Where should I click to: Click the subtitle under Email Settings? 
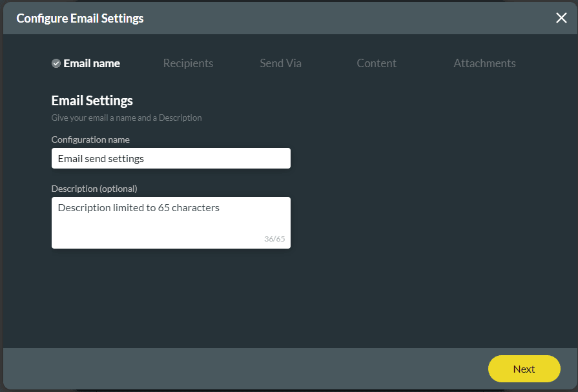[127, 118]
